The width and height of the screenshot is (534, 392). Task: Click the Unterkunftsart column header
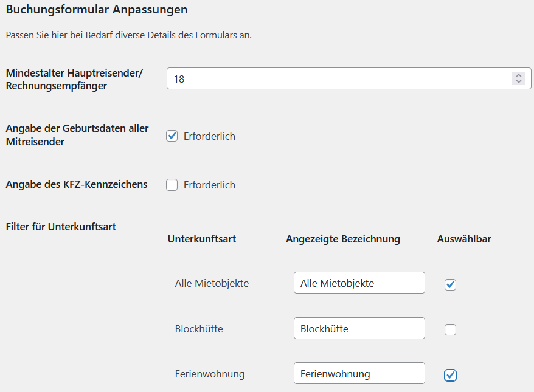pos(202,239)
